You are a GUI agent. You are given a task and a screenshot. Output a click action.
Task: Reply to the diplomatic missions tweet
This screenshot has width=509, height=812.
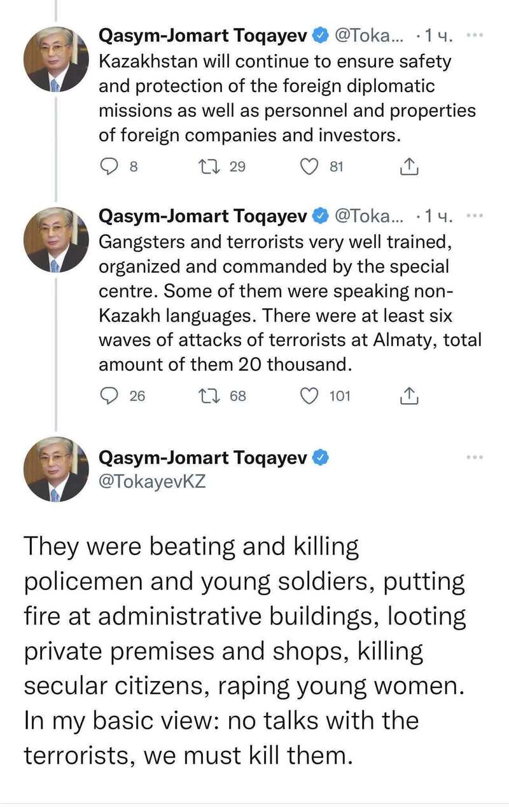point(111,167)
